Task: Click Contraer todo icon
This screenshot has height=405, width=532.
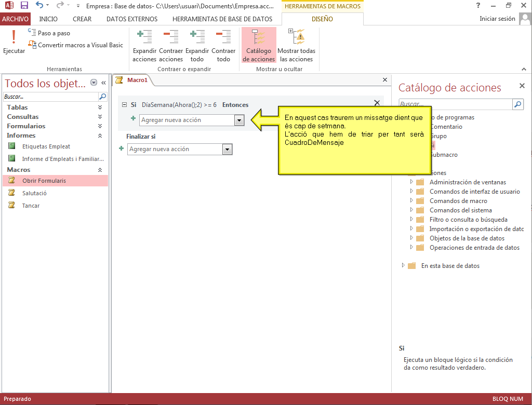Action: 223,46
